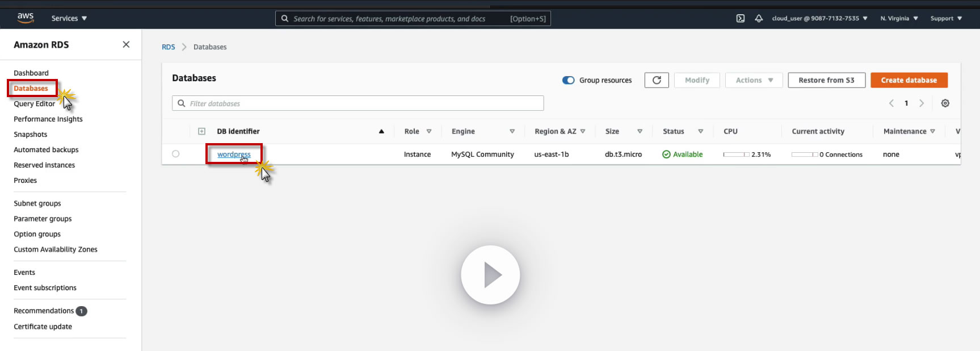Viewport: 980px width, 351px height.
Task: Sort by Status column arrow
Action: (x=700, y=131)
